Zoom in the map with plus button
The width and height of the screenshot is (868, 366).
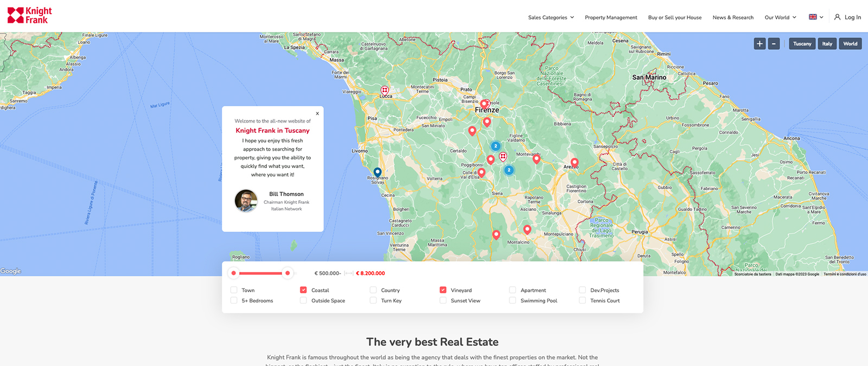tap(759, 44)
